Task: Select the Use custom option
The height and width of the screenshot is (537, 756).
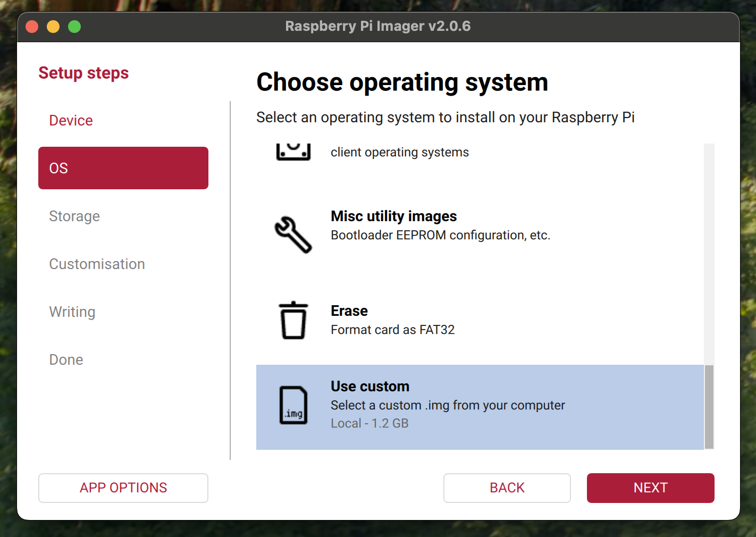Action: click(x=480, y=407)
